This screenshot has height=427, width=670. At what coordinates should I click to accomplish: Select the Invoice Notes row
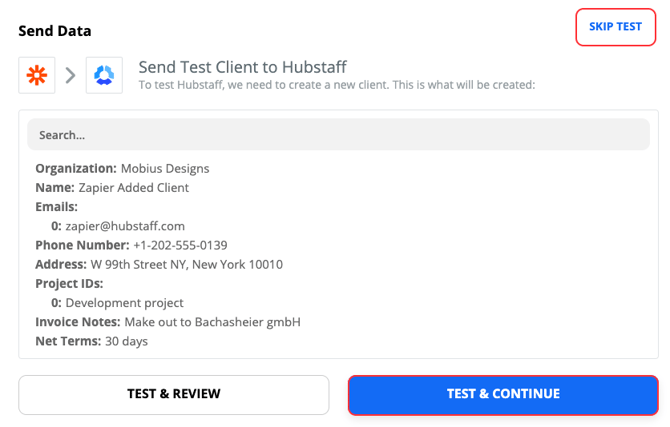click(167, 322)
